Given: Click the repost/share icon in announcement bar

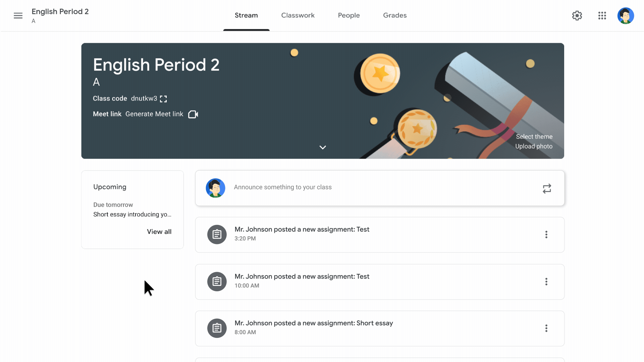Looking at the screenshot, I should click(x=547, y=188).
